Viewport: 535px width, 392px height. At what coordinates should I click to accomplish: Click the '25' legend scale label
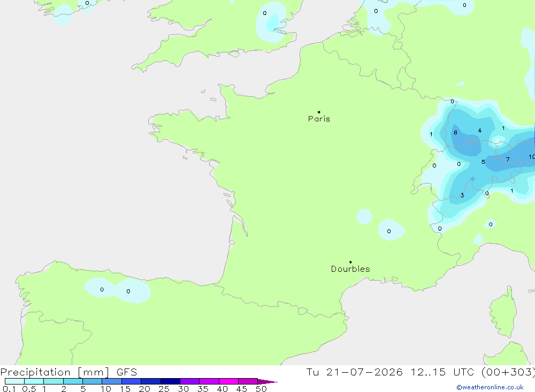click(x=164, y=389)
